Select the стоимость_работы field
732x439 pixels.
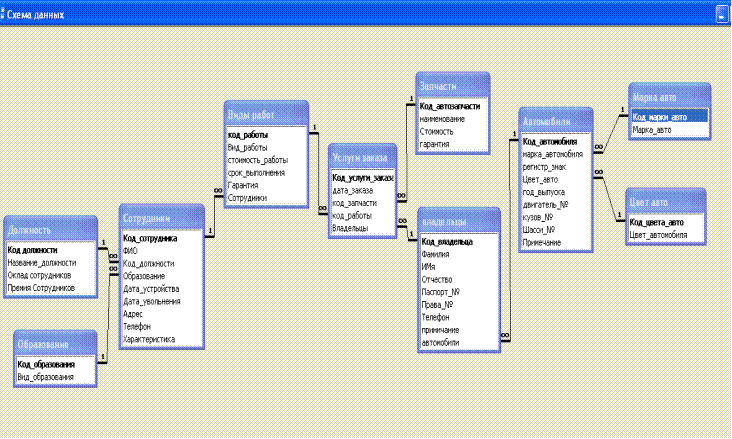258,160
